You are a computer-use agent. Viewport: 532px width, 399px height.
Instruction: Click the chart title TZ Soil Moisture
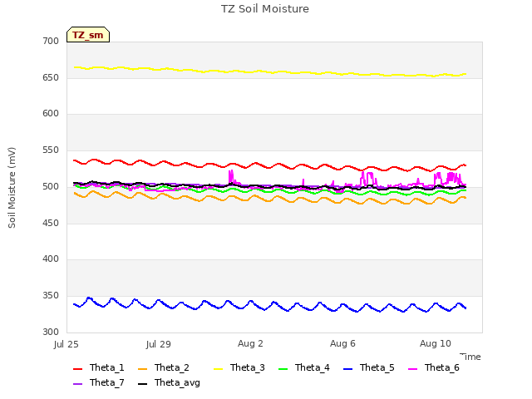click(x=265, y=9)
